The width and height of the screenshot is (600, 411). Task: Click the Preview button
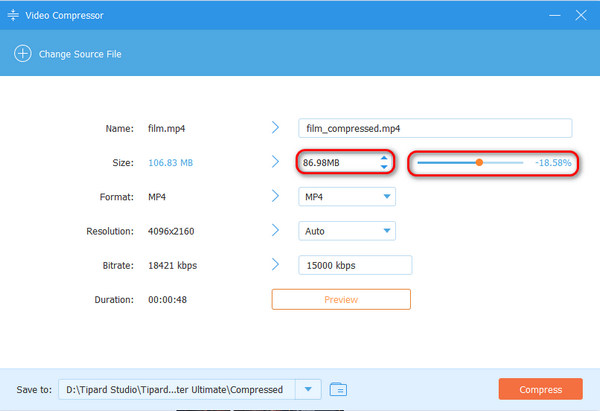[341, 299]
